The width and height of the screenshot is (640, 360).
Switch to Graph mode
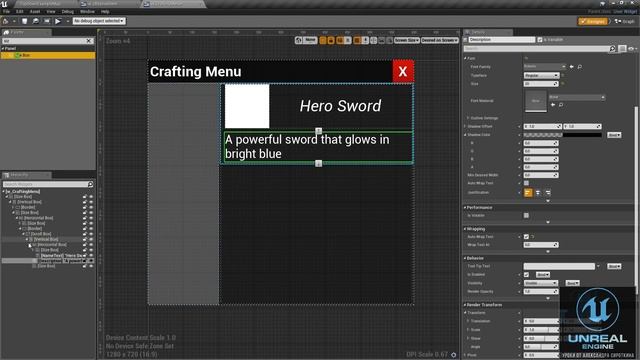624,21
